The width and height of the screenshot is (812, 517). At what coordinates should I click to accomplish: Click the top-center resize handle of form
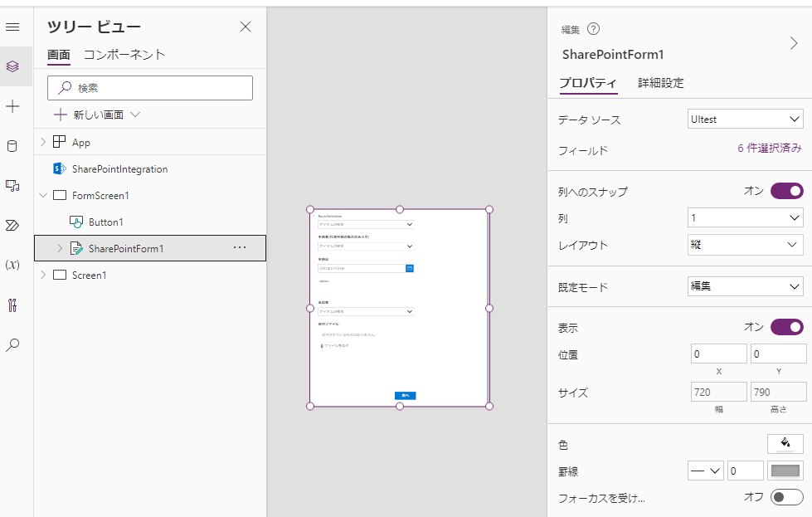click(400, 209)
